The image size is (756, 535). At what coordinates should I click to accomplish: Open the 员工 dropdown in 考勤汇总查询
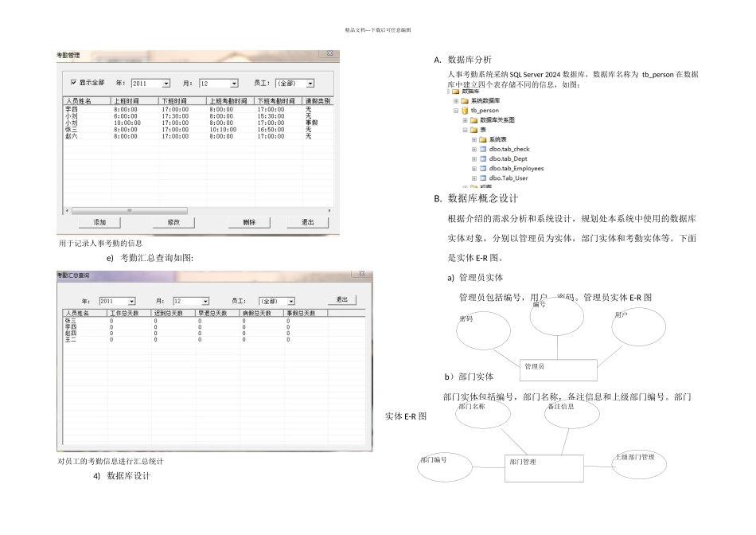coord(291,301)
